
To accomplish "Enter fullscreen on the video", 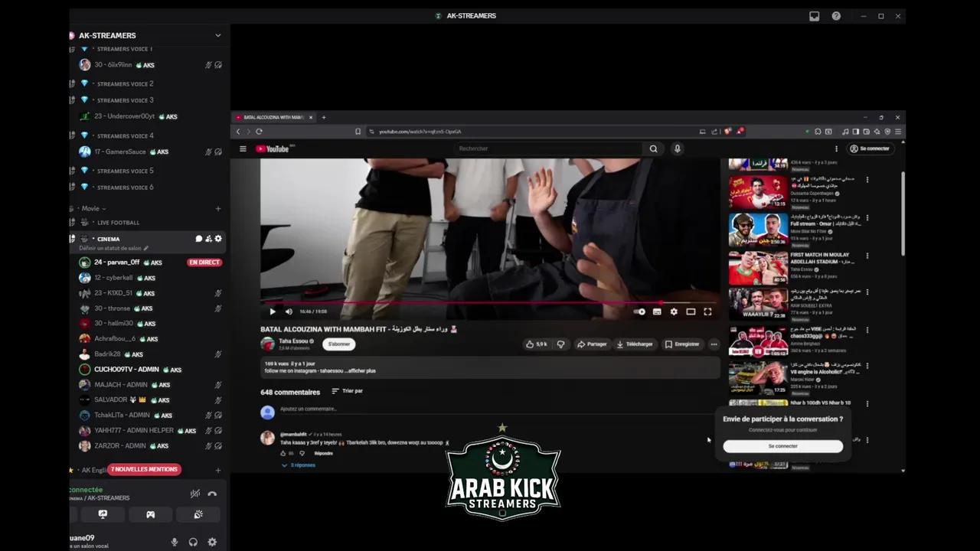I will click(x=707, y=311).
